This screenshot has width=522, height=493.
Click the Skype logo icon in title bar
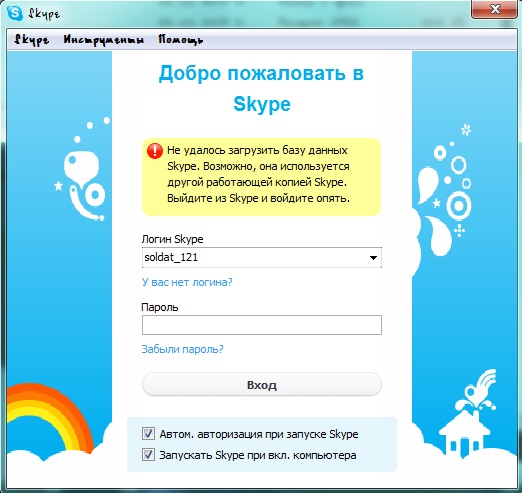15,13
